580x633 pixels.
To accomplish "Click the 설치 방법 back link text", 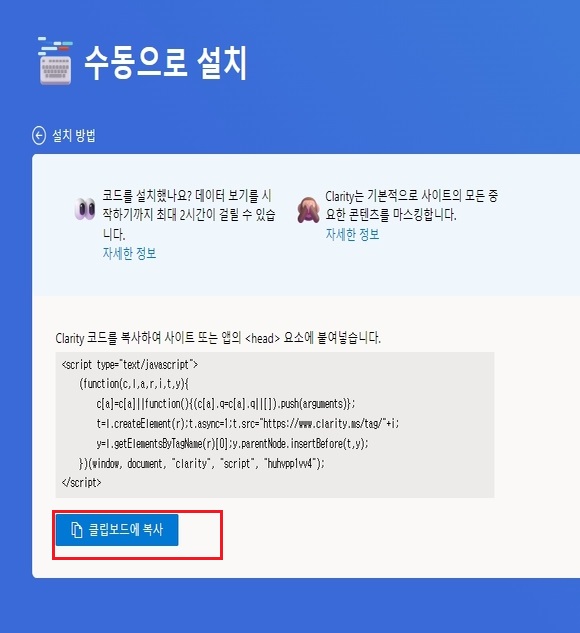I will 74,136.
